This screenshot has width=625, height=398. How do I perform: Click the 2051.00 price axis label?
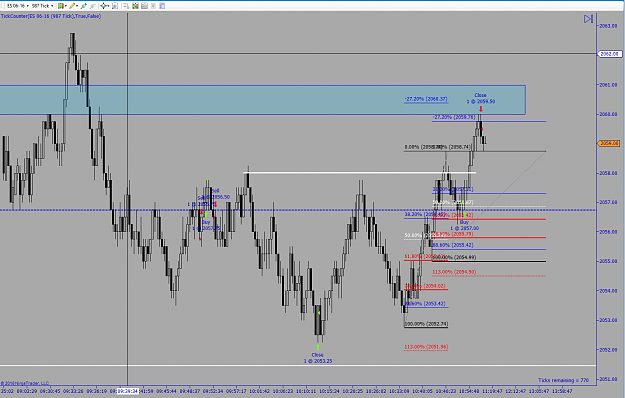pos(609,379)
